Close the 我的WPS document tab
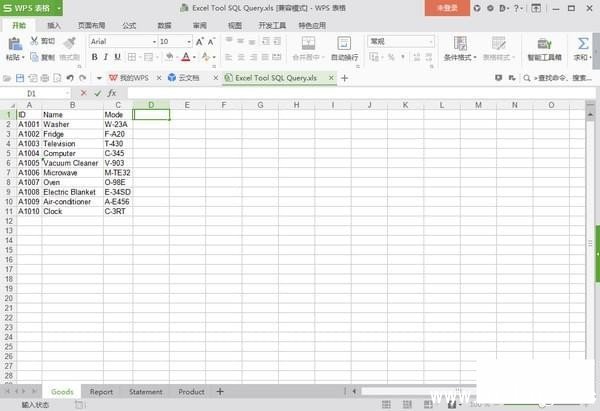600x411 pixels. click(x=159, y=78)
